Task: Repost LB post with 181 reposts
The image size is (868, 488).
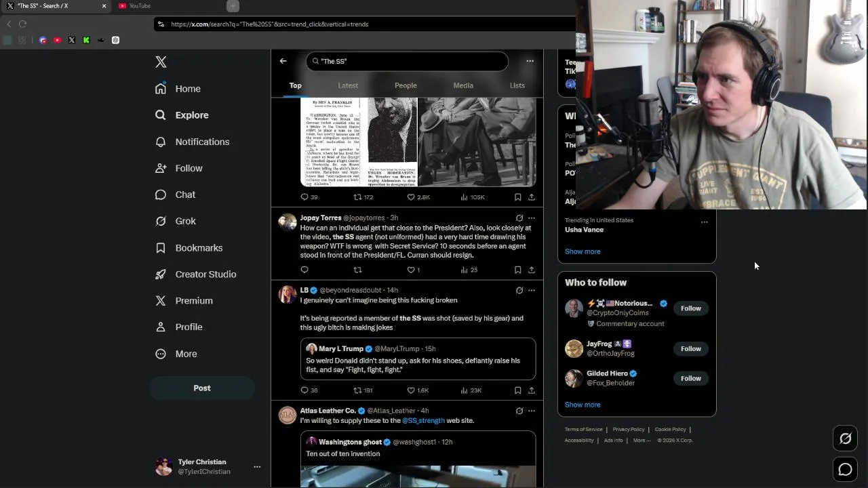Action: pos(363,390)
